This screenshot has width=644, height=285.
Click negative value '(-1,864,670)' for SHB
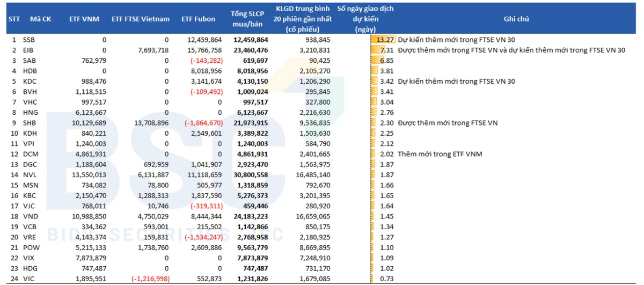pos(203,123)
